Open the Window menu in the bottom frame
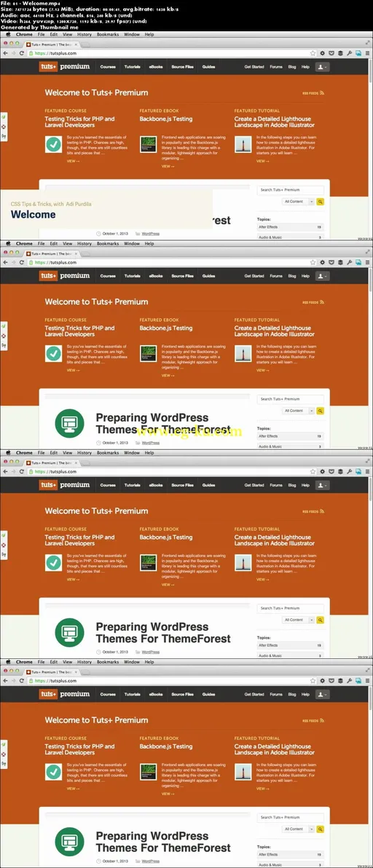The image size is (373, 868). [x=132, y=662]
